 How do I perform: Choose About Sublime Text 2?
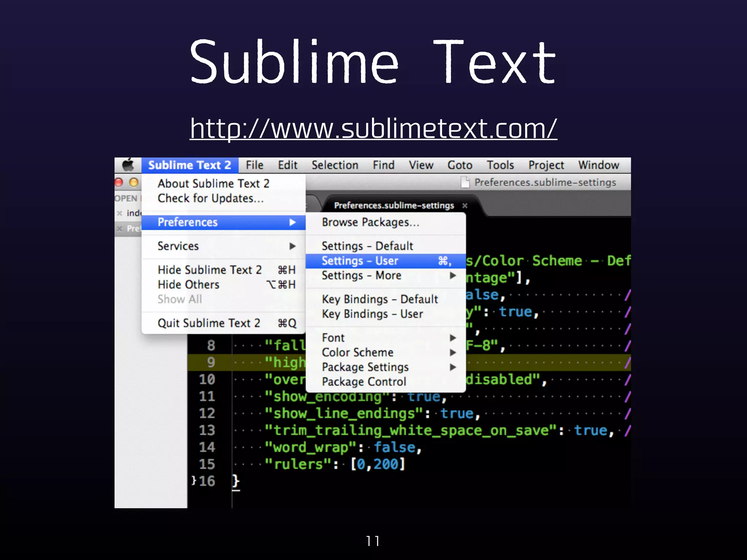pos(224,183)
